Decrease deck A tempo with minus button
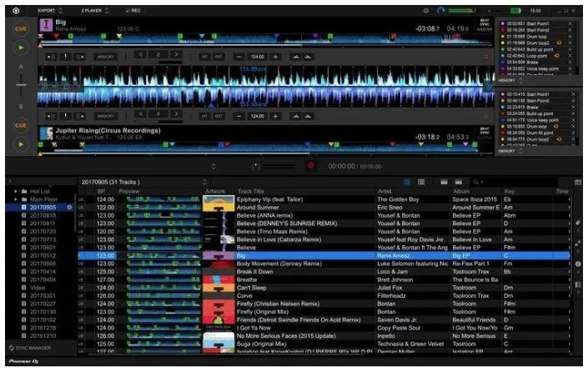Screen dimensions: 588x373 click(x=239, y=57)
